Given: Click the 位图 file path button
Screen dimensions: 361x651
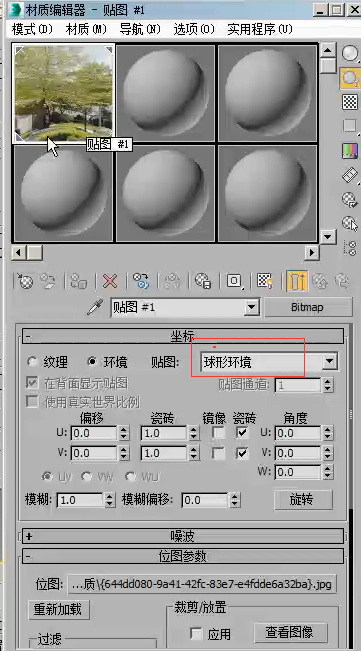Looking at the screenshot, I should [x=202, y=585].
